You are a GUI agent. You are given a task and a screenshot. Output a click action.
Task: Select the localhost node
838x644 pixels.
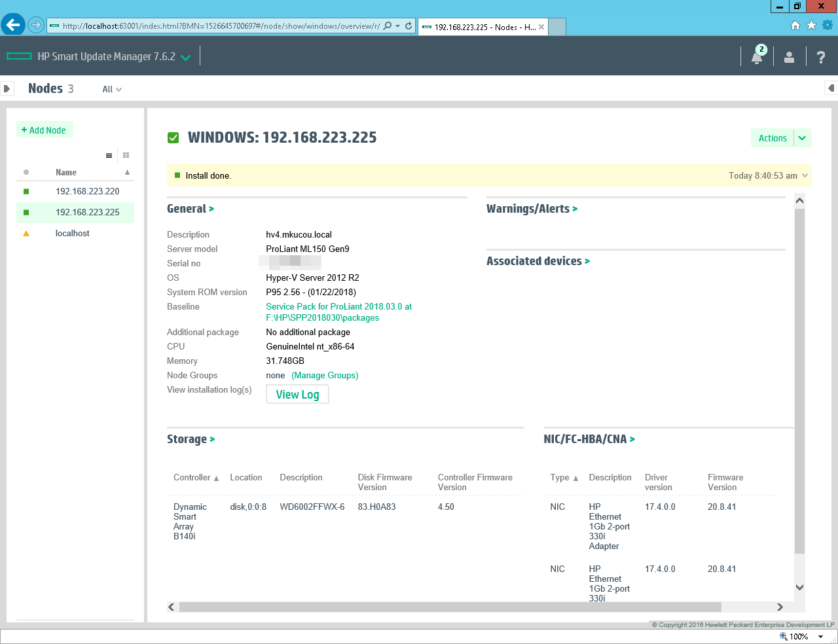tap(72, 234)
